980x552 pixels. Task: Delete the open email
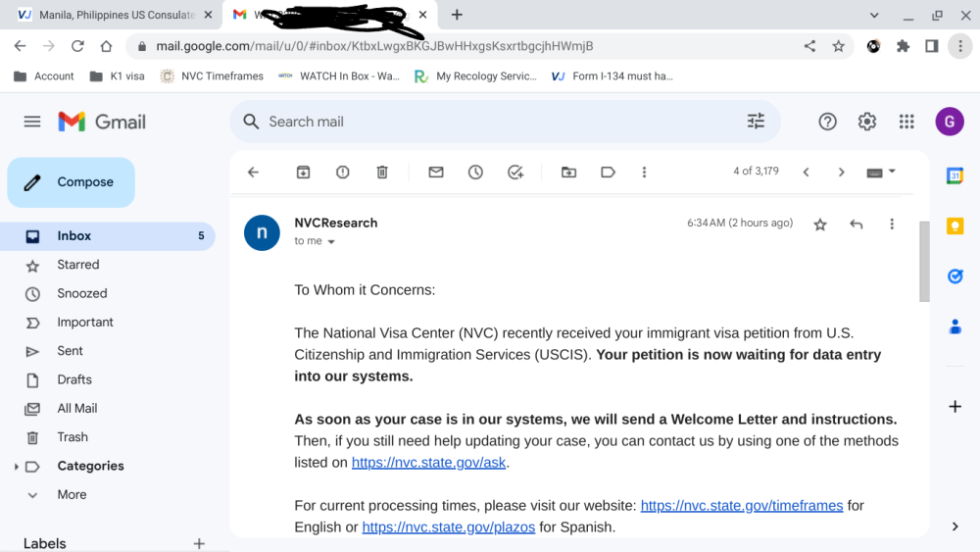(382, 172)
